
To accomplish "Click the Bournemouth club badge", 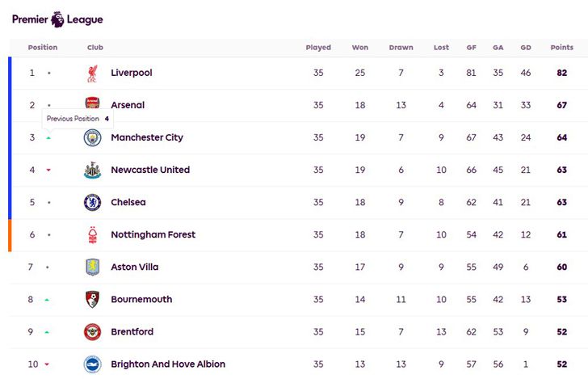I will (92, 300).
